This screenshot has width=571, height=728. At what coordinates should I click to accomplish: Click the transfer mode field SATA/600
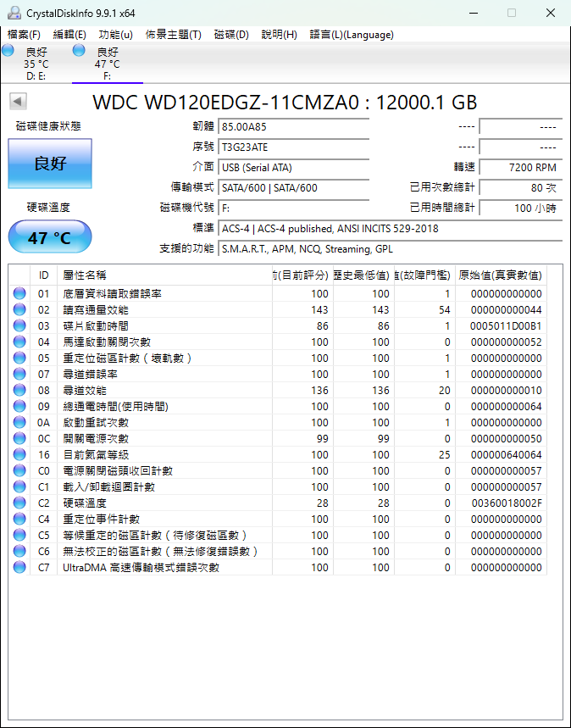tap(293, 188)
